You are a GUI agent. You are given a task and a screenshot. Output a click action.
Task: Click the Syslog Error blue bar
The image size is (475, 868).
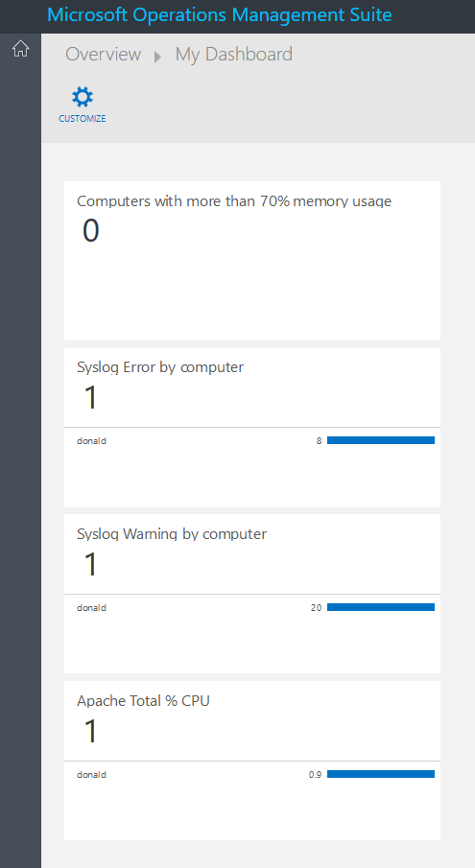[x=381, y=440]
